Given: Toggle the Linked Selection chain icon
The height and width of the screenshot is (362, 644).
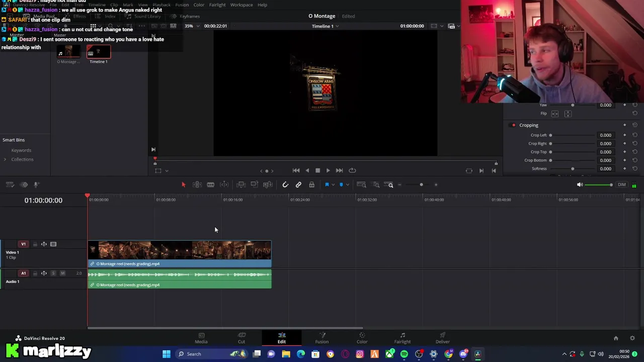Looking at the screenshot, I should 298,185.
